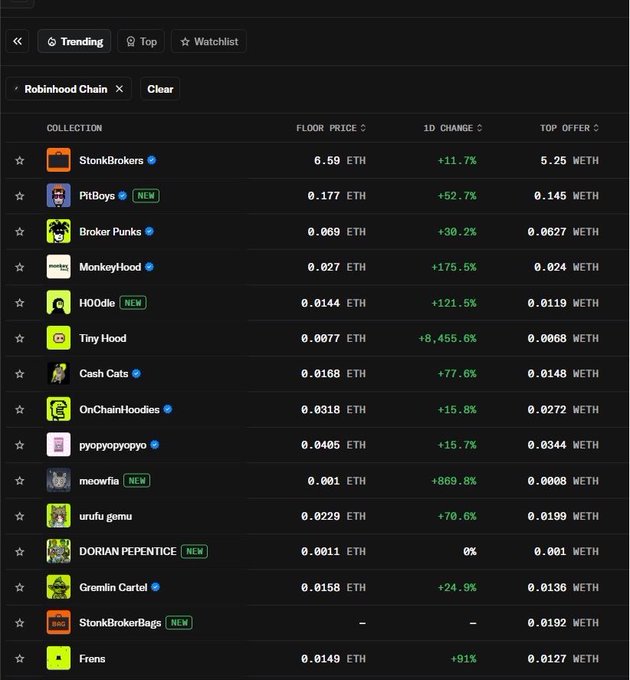Viewport: 630px width, 680px height.
Task: Sort by Top Offer column
Action: [569, 128]
